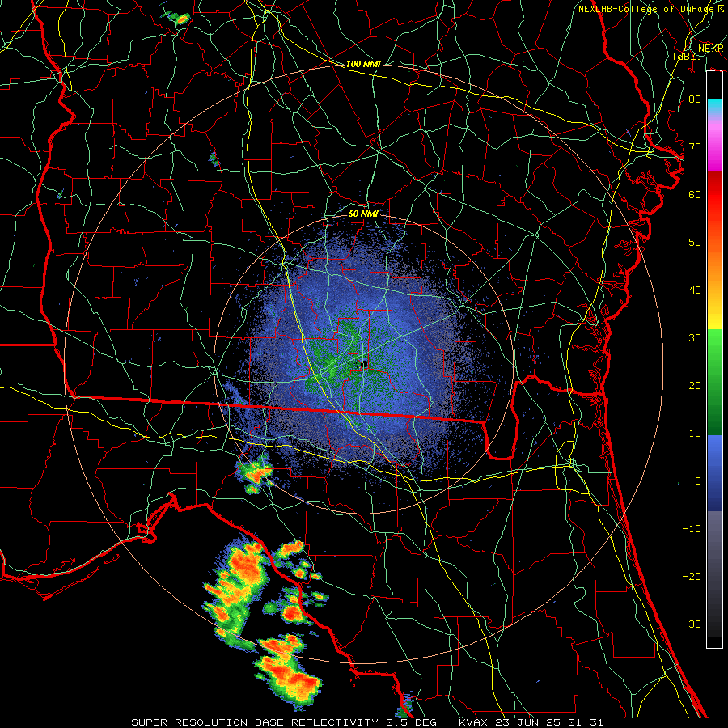Click the -10 value on the dBZ scale

click(692, 529)
